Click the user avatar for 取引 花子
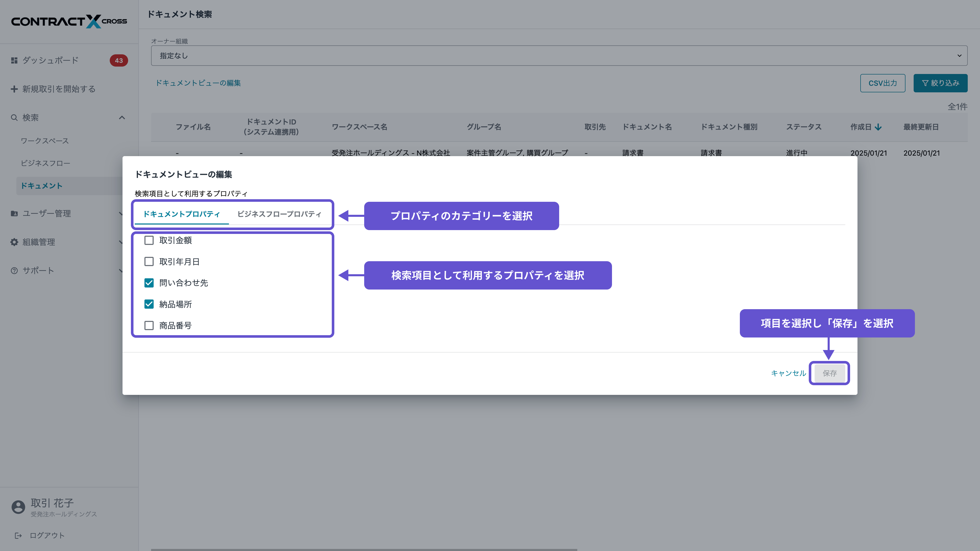Image resolution: width=980 pixels, height=551 pixels. tap(18, 506)
